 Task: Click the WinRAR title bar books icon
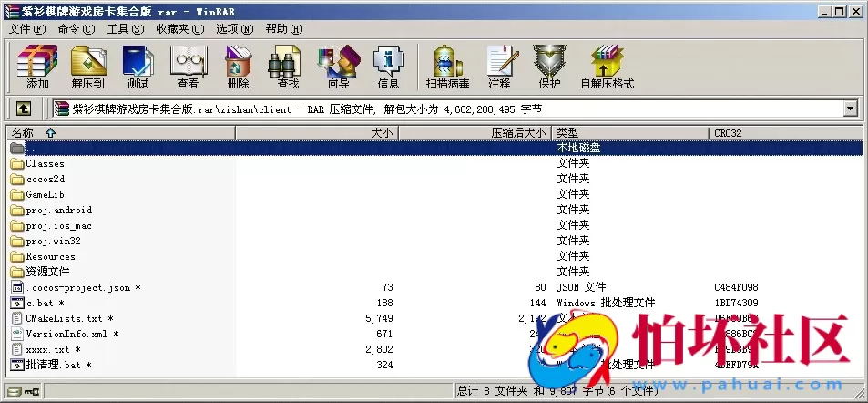12,11
